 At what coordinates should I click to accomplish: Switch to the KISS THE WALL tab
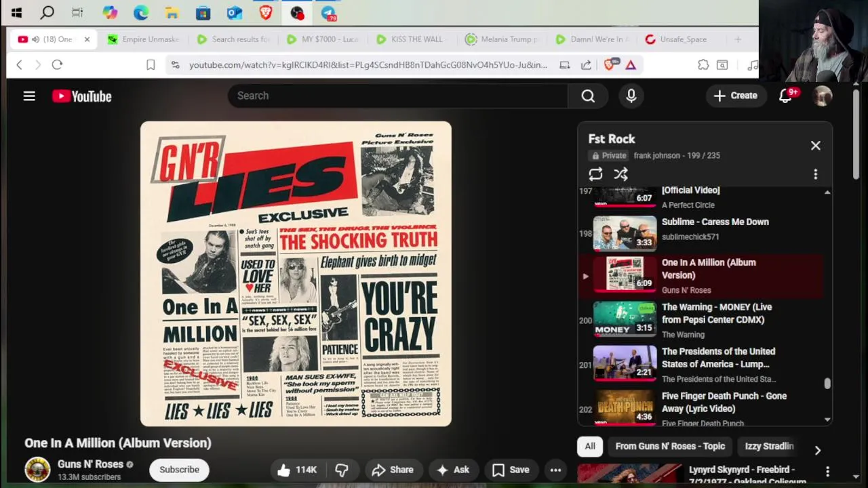click(412, 39)
